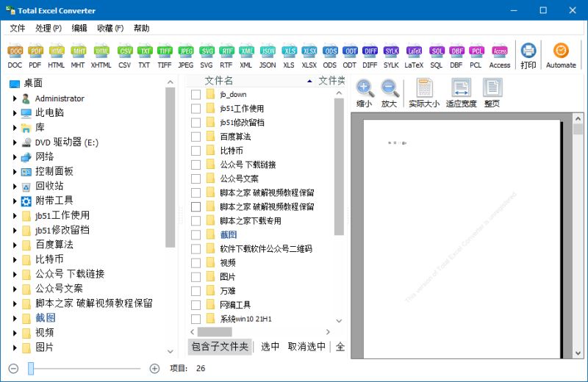Launch the Automate feature
The image size is (588, 382).
click(x=561, y=57)
